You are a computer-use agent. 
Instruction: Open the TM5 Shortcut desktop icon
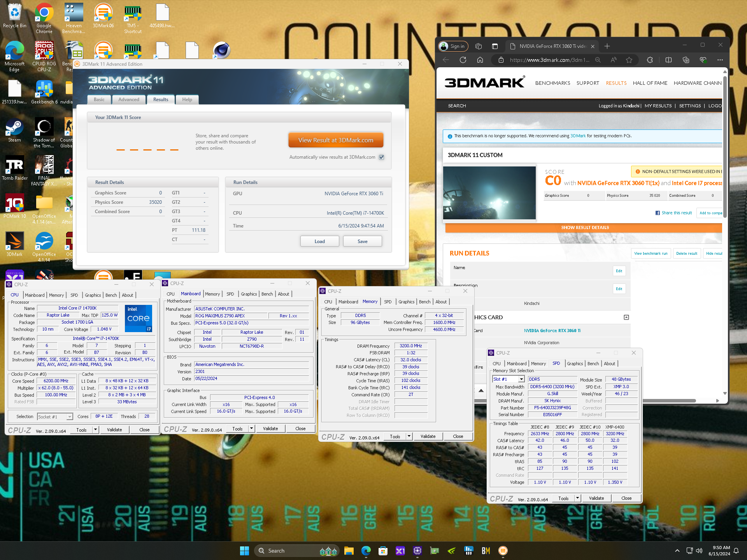click(x=133, y=18)
